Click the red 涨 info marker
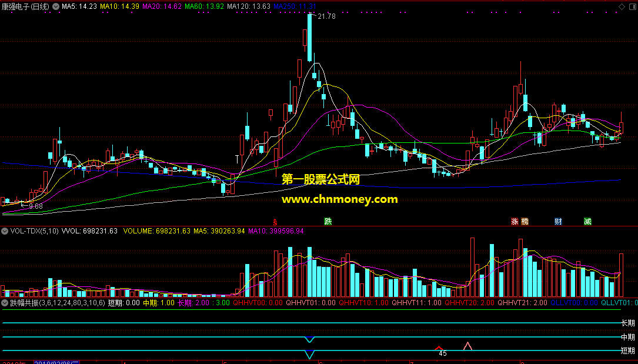Image resolution: width=638 pixels, height=364 pixels. coord(515,221)
